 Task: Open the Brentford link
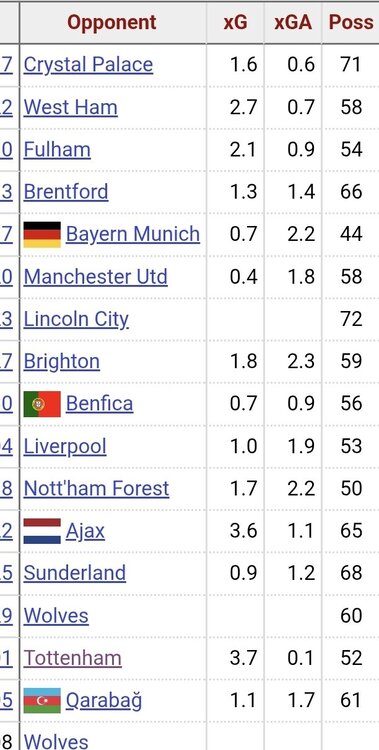click(66, 192)
